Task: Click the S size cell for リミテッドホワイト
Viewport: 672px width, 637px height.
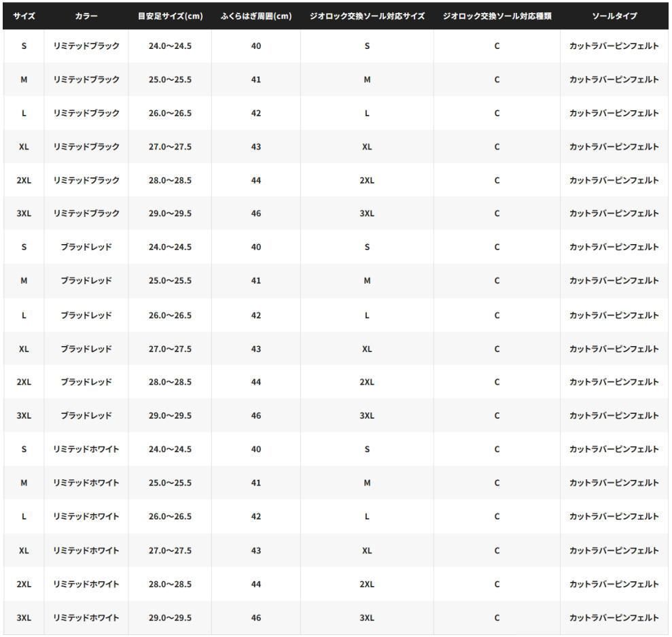Action: coord(24,449)
